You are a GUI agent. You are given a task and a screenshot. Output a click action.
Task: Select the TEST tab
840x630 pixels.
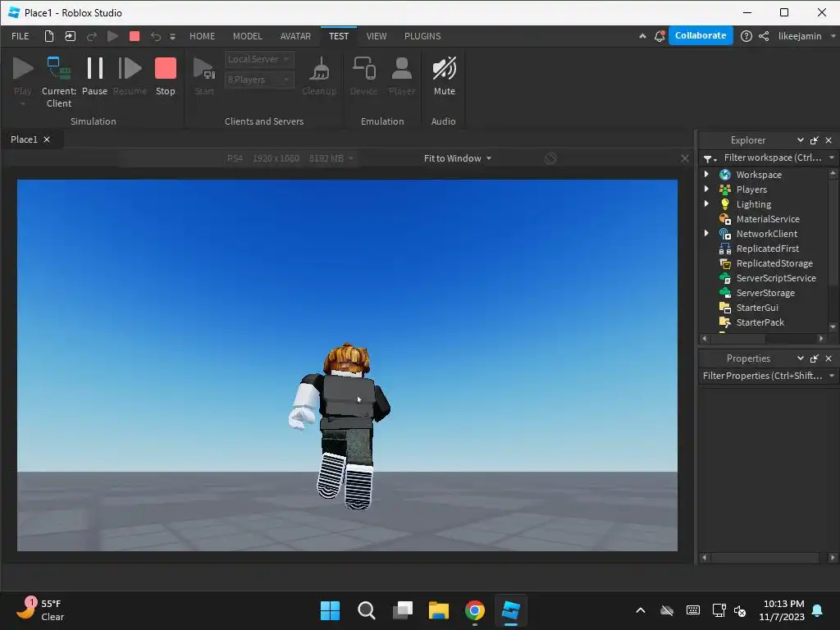coord(339,36)
